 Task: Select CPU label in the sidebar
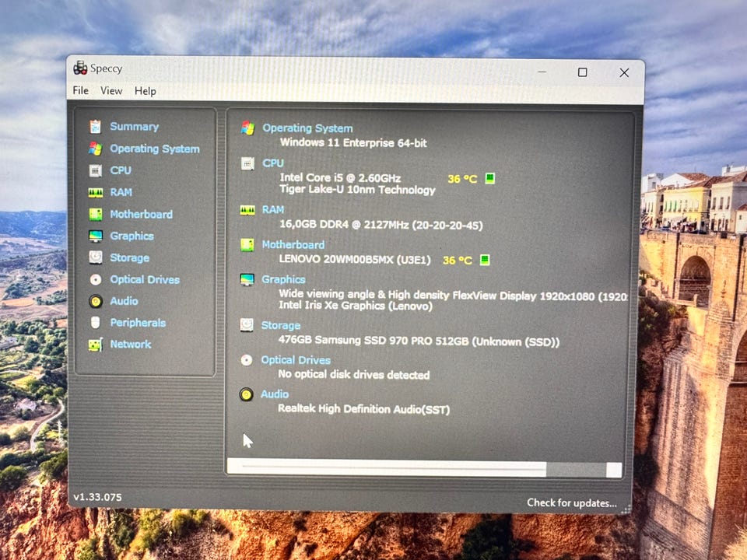(x=121, y=170)
